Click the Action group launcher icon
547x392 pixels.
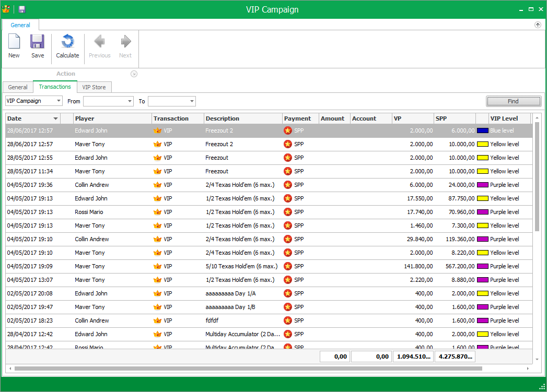point(134,74)
